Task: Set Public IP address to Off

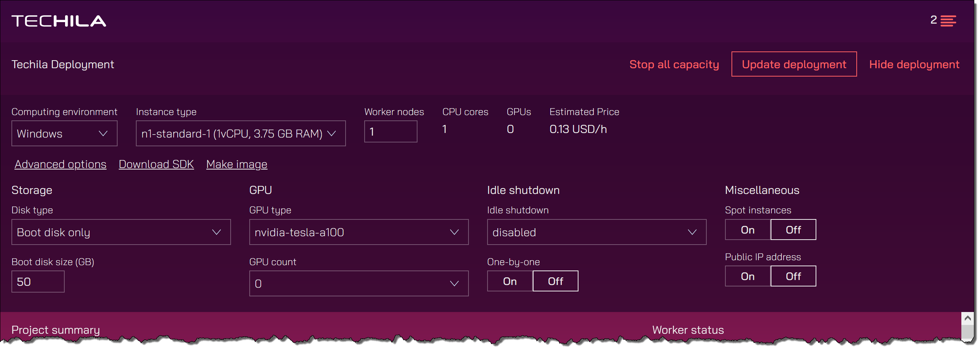Action: point(793,276)
